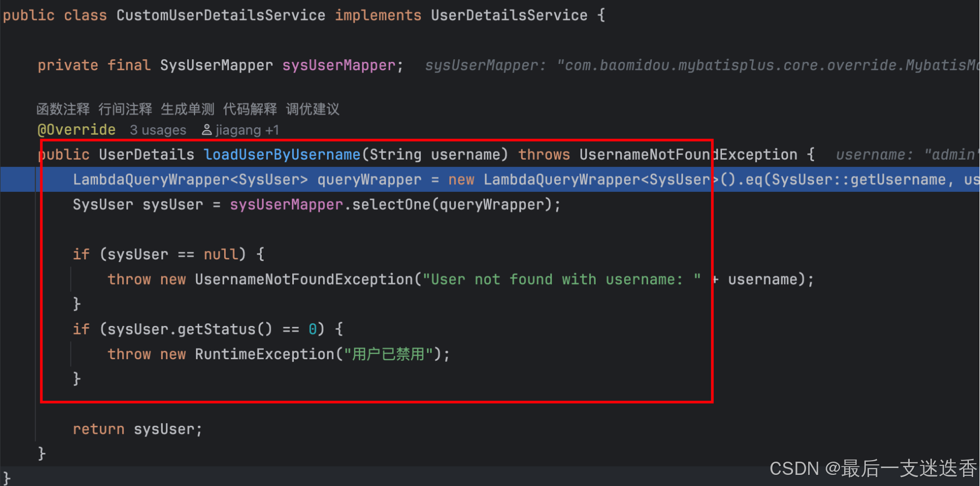Click the RuntimeException constructor call

[x=265, y=354]
